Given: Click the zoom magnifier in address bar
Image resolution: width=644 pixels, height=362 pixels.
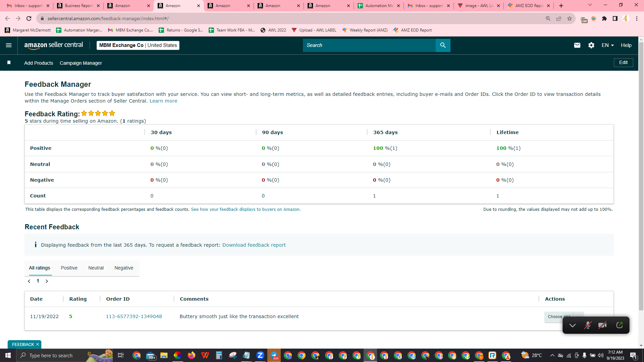Looking at the screenshot, I should (x=548, y=18).
